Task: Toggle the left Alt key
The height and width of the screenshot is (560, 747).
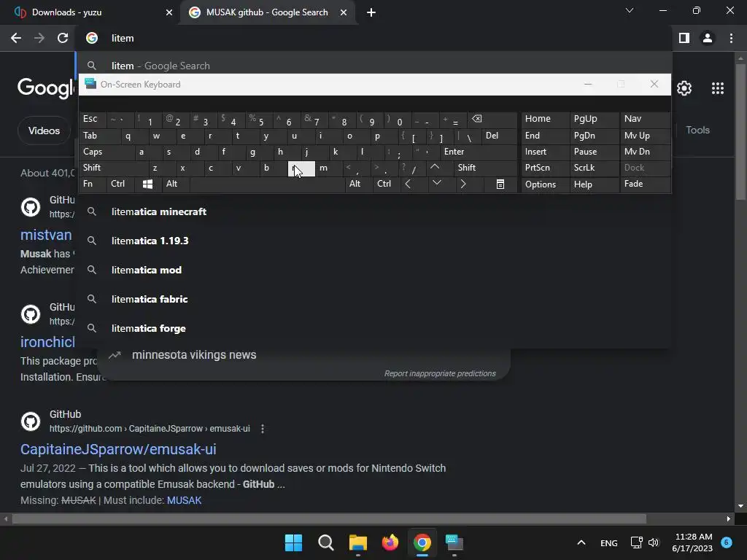Action: [x=176, y=184]
